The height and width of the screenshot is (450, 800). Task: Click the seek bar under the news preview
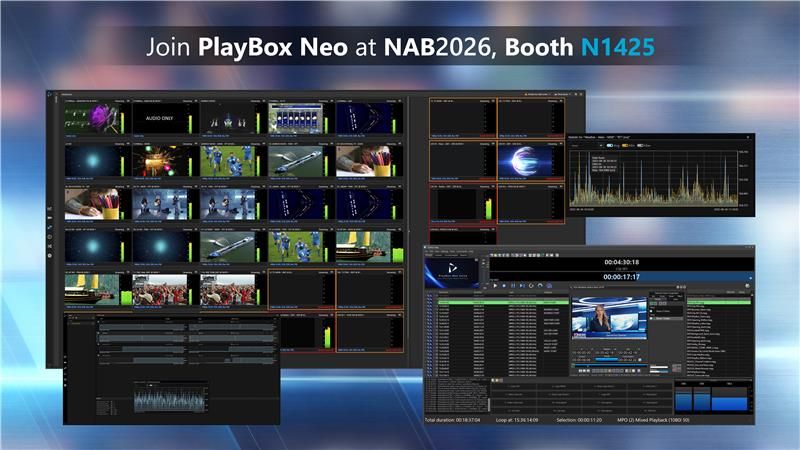pyautogui.click(x=609, y=365)
